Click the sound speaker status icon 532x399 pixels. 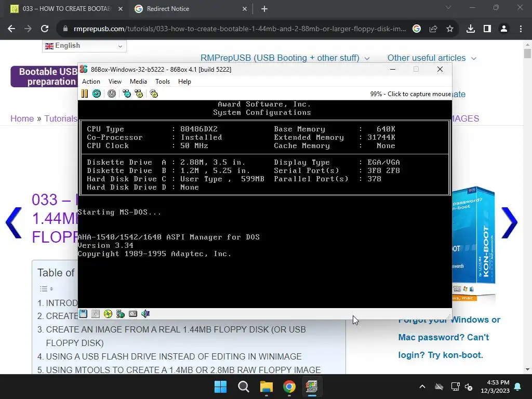click(x=145, y=314)
